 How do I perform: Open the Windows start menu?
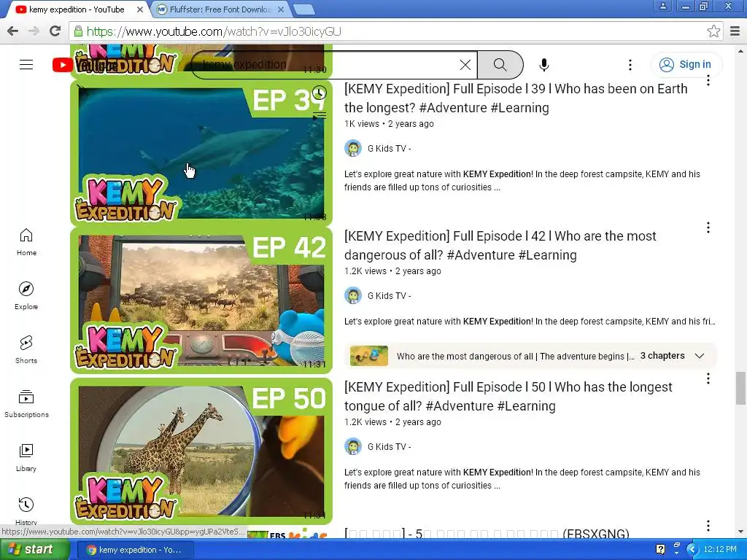(34, 550)
